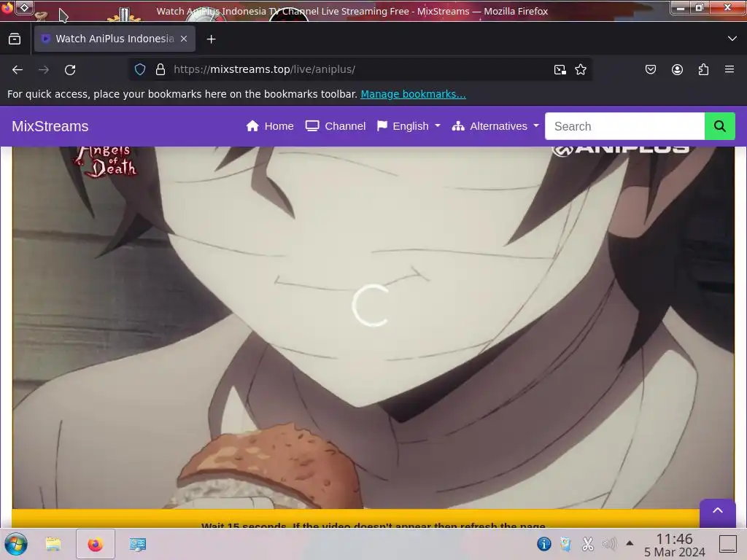Expand hidden system tray icons
The height and width of the screenshot is (560, 747).
click(x=630, y=542)
